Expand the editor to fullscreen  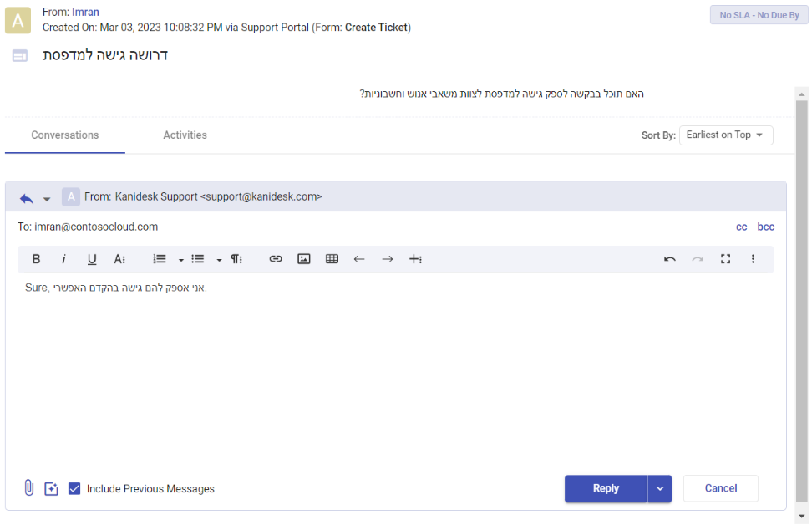pyautogui.click(x=725, y=259)
